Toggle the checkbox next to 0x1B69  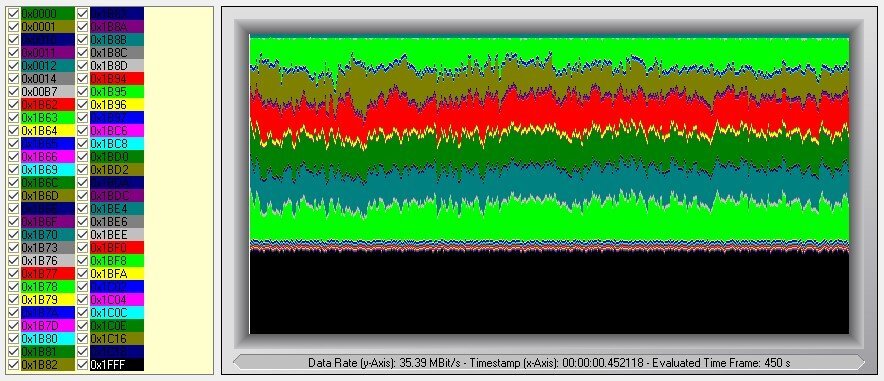[x=14, y=169]
